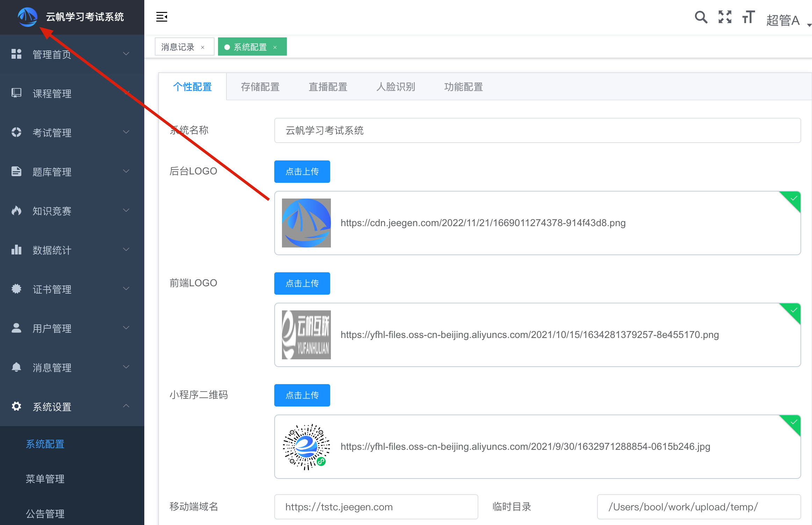The image size is (812, 525).
Task: Collapse the 系统设置 menu chevron
Action: coord(126,406)
